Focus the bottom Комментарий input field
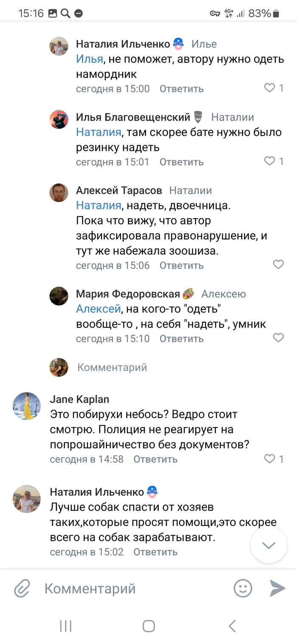 coord(127,589)
